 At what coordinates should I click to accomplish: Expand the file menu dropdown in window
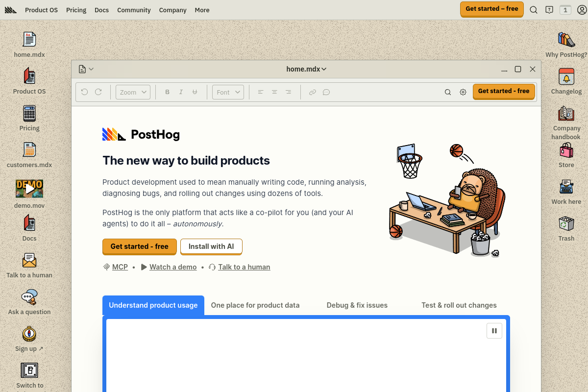click(86, 69)
